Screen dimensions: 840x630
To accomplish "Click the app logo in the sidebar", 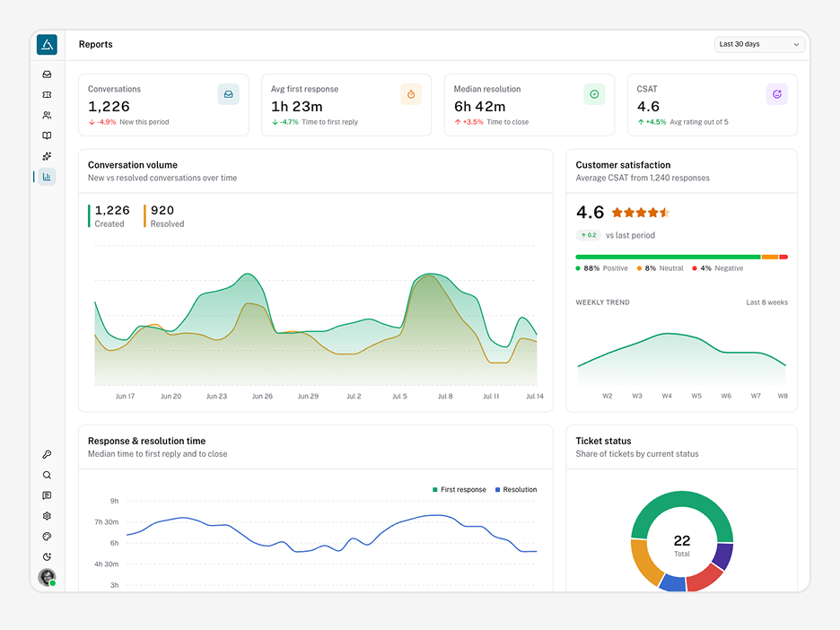I will coord(48,45).
